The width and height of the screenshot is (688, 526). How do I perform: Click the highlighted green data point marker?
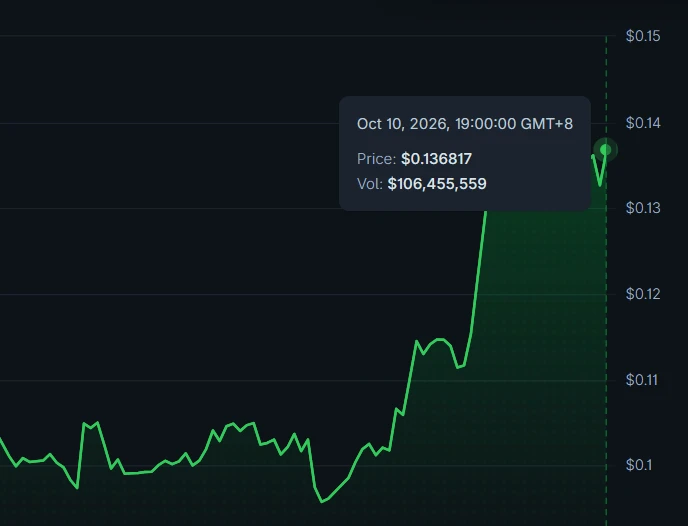[606, 150]
